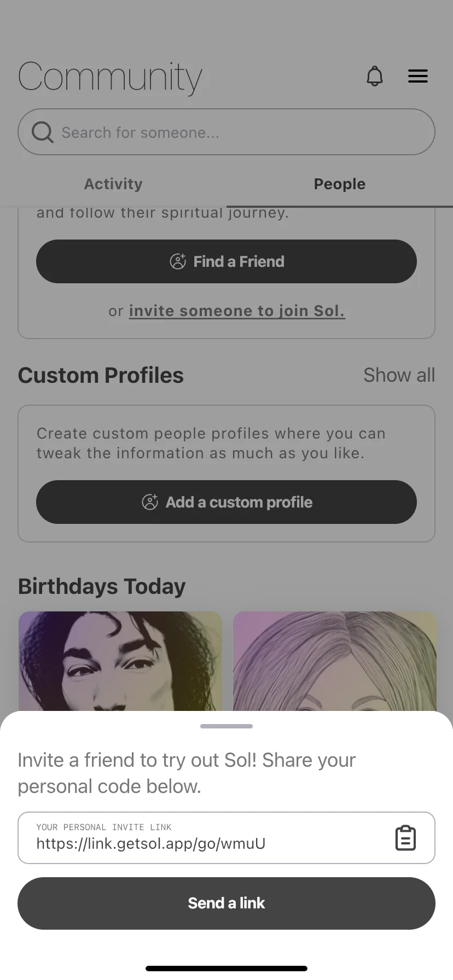Select the People tab
The height and width of the screenshot is (980, 453).
tap(340, 184)
